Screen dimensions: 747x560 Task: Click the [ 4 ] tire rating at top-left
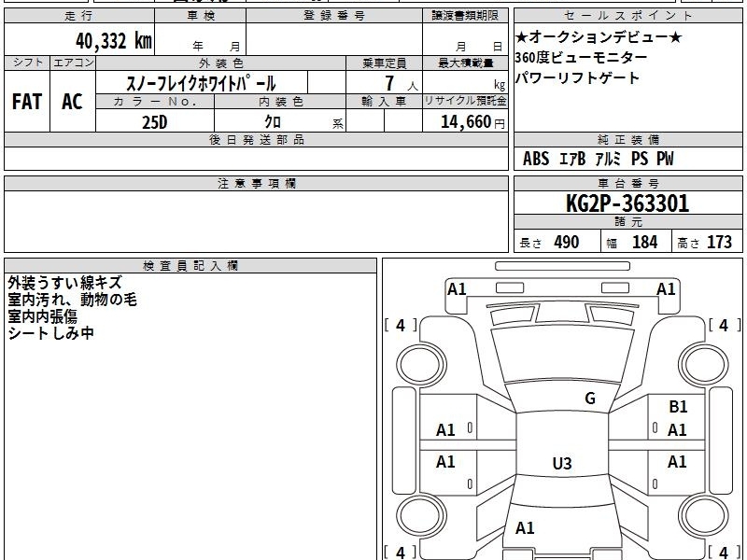401,326
